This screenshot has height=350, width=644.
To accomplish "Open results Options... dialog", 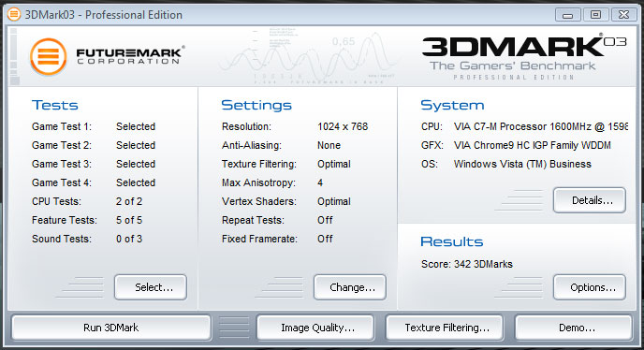I will pyautogui.click(x=590, y=287).
